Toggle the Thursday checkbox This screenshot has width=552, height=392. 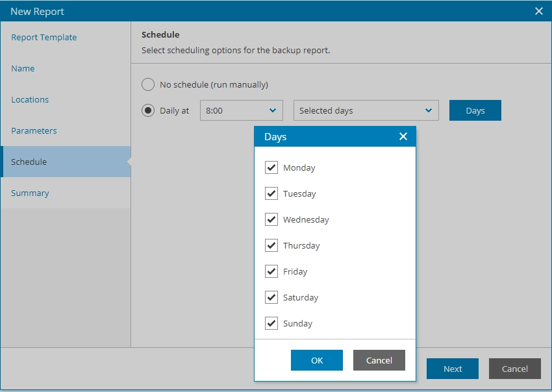coord(271,245)
